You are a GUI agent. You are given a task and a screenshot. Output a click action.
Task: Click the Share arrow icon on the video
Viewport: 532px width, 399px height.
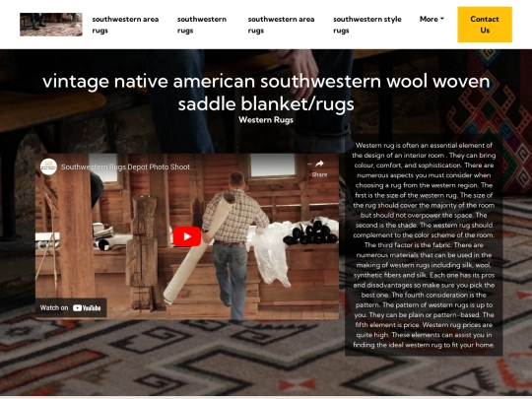pos(319,164)
